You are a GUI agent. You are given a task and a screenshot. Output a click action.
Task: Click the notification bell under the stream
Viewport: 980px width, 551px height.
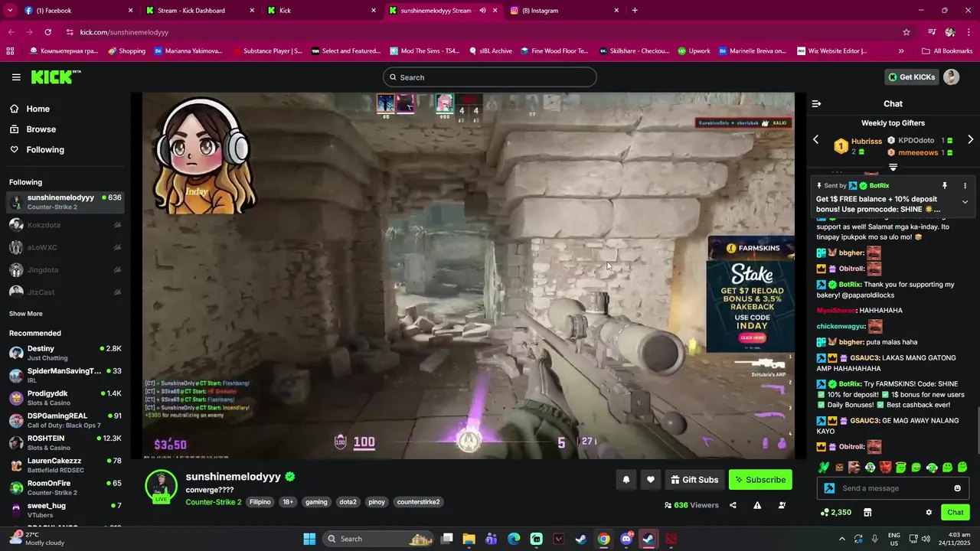(x=626, y=480)
